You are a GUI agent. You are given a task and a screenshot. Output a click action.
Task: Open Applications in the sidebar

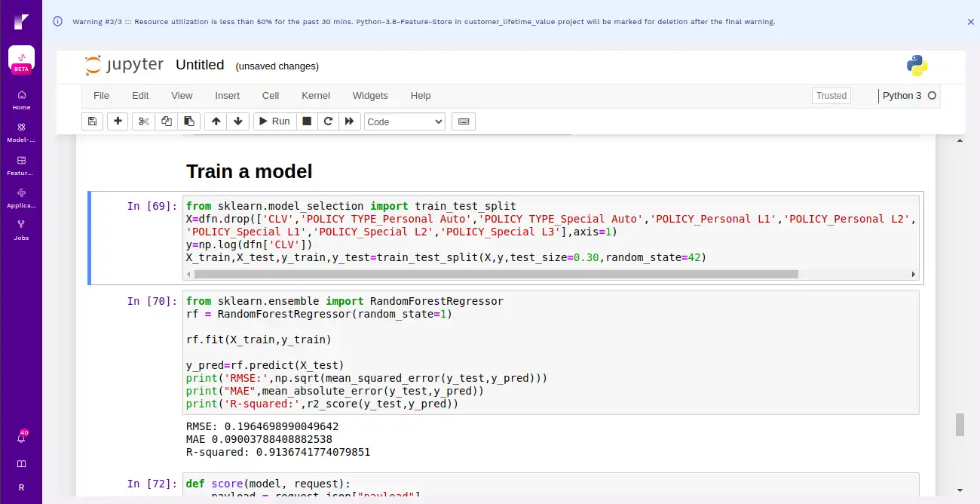coord(21,198)
